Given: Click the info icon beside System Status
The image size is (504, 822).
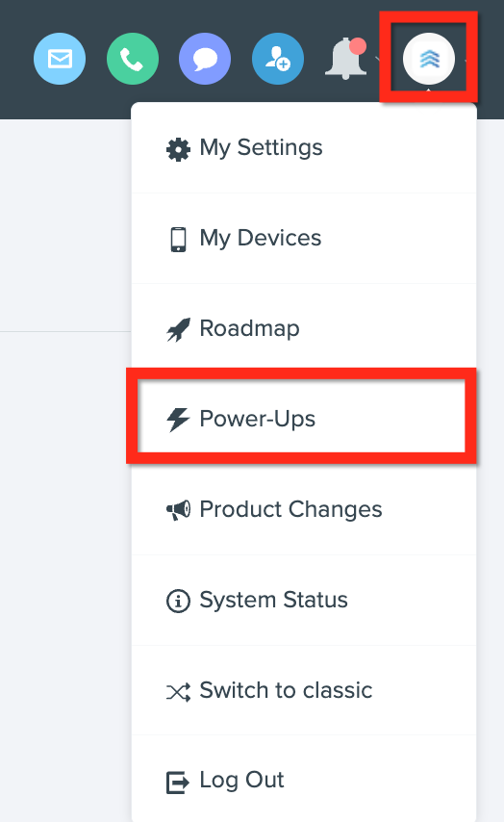Looking at the screenshot, I should pyautogui.click(x=178, y=601).
